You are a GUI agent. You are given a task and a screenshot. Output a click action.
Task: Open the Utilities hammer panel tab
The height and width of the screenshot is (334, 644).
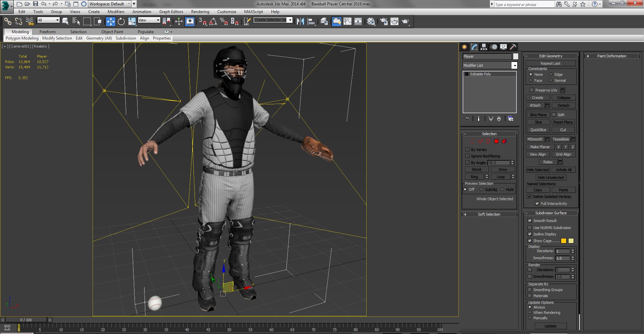pos(513,47)
